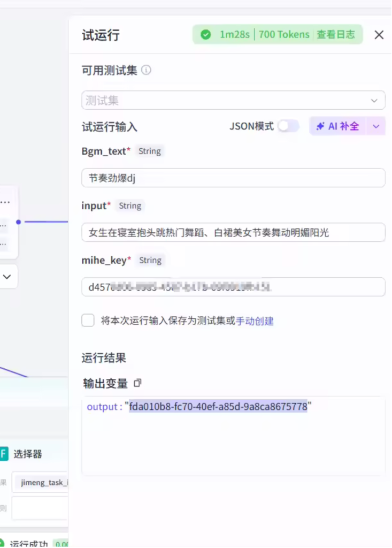
Task: Click the mihe_key input field
Action: pos(233,287)
